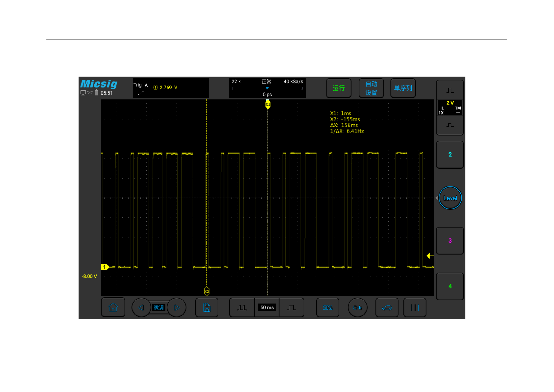
Task: Click the -8.00 V offset label
Action: pyautogui.click(x=89, y=276)
